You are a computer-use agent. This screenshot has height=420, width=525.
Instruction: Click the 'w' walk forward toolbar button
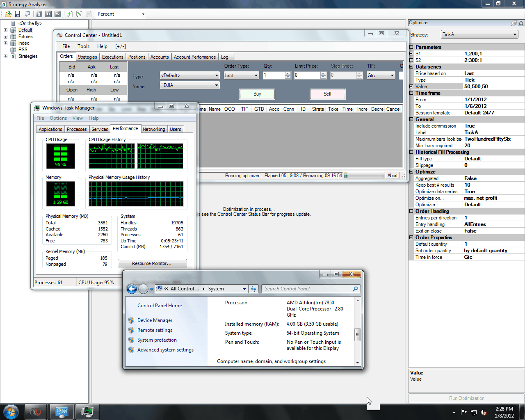58,14
